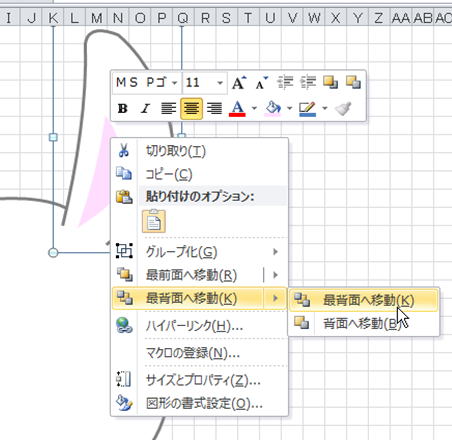Click the Bold icon in mini toolbar
The height and width of the screenshot is (440, 452).
point(123,108)
